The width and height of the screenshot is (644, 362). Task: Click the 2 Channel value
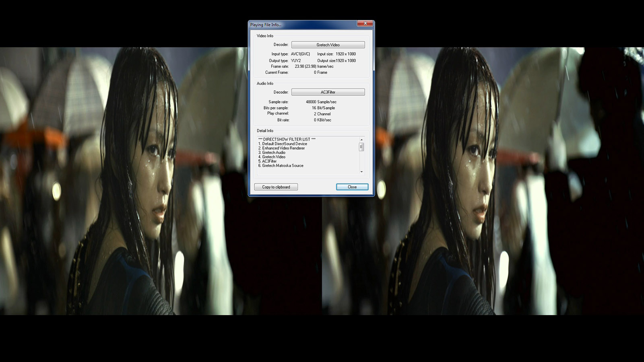[x=322, y=114]
